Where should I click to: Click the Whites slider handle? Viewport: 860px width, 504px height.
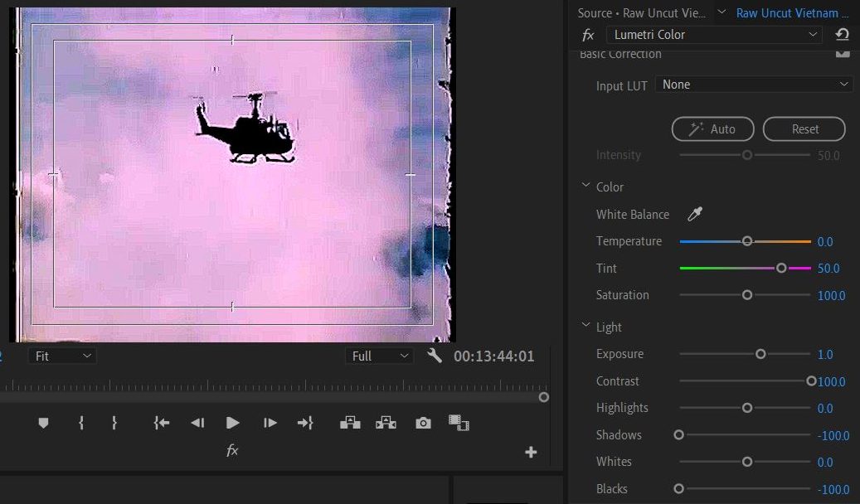747,462
